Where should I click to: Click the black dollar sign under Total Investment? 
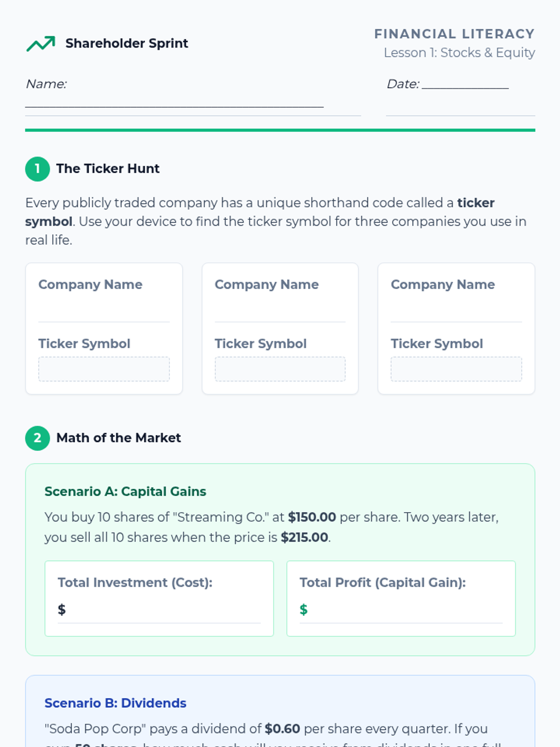62,609
